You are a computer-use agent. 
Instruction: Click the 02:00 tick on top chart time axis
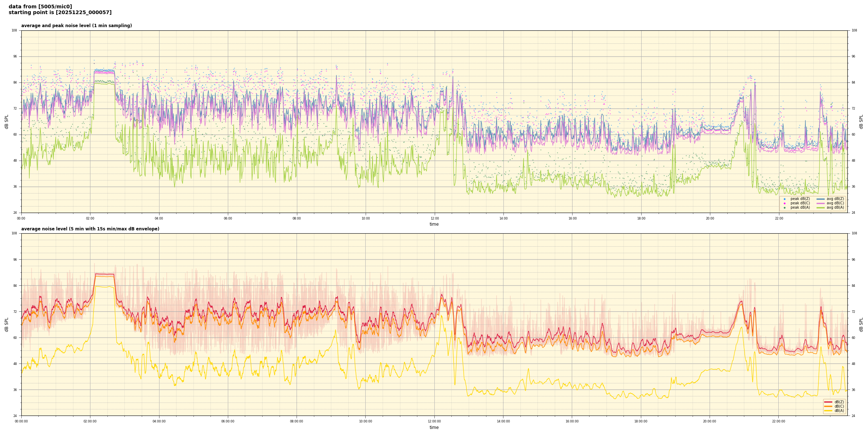point(90,218)
